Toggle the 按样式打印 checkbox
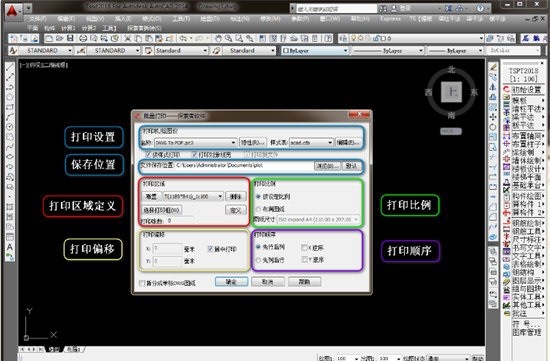 pos(148,154)
